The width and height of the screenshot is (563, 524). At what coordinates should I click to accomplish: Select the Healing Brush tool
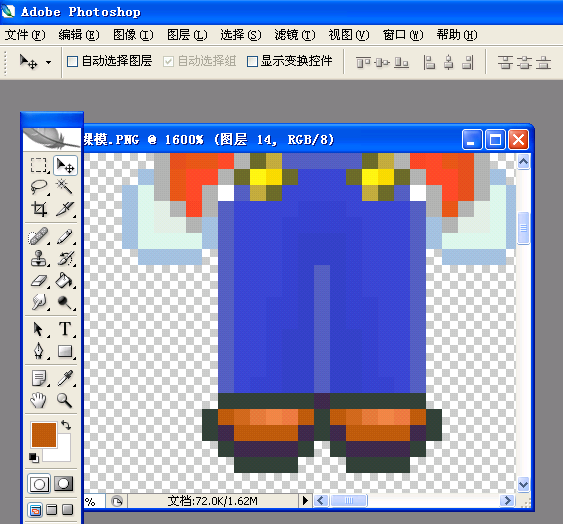pyautogui.click(x=38, y=237)
